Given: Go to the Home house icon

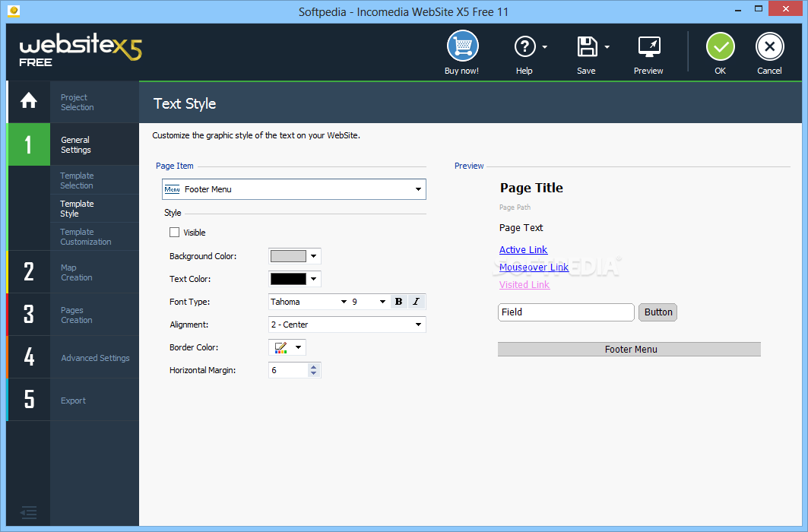Looking at the screenshot, I should [29, 100].
